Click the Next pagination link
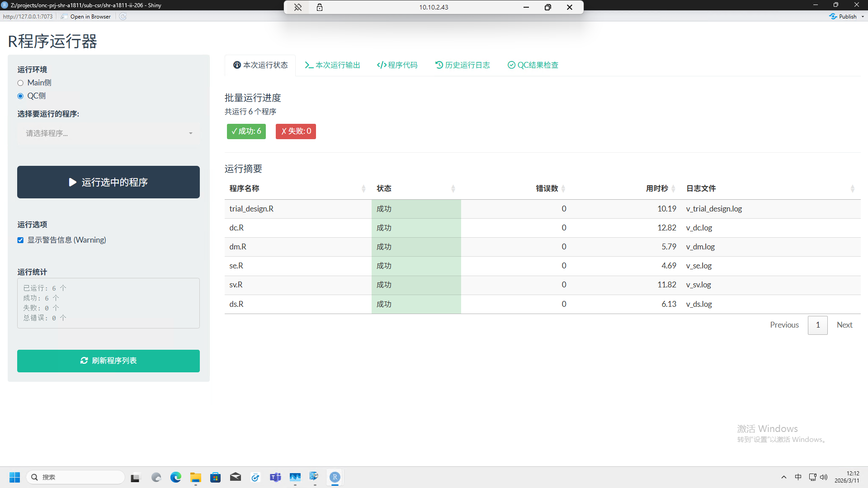Viewport: 868px width, 488px height. tap(844, 325)
